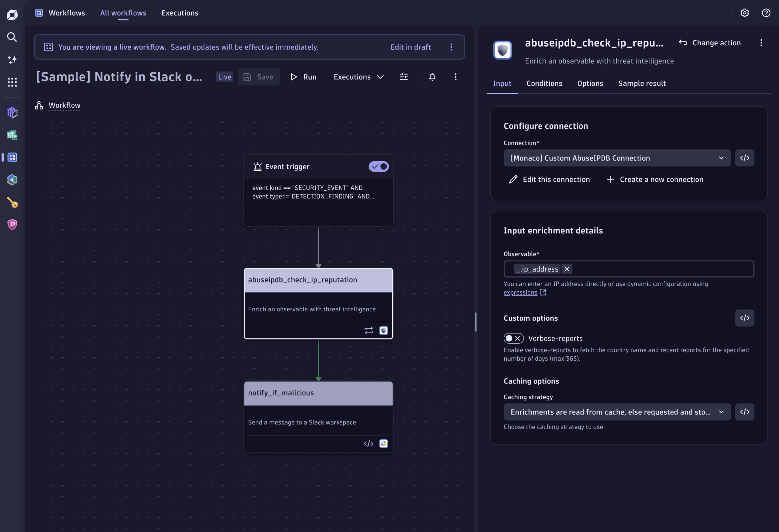Toggle expression mode for Connection field

coord(745,158)
